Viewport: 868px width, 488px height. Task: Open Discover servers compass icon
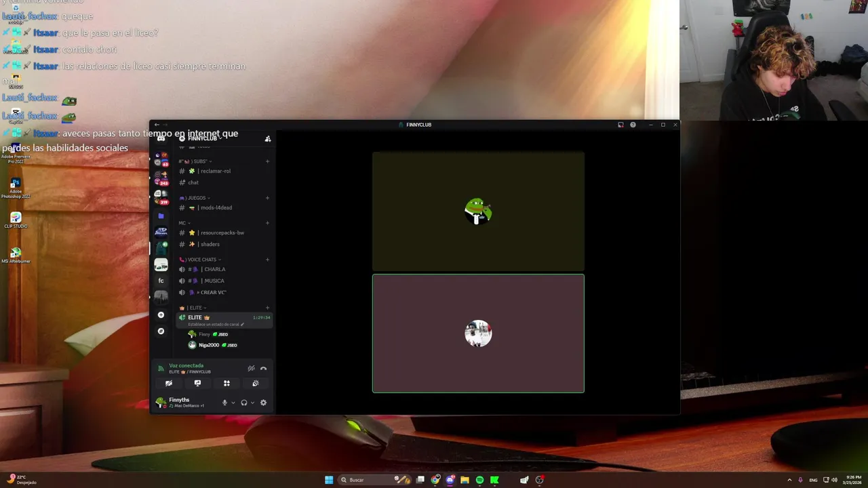161,331
